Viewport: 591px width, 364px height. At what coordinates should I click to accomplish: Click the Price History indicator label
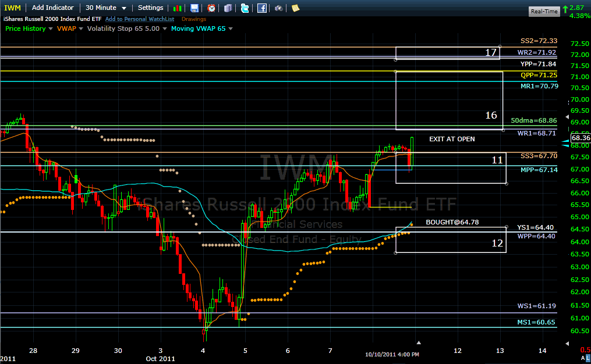pos(25,28)
